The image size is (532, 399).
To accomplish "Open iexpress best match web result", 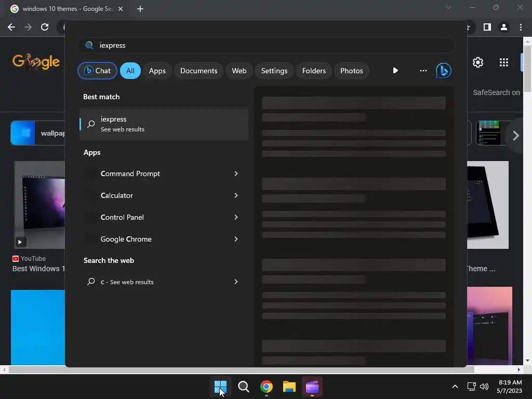I will pyautogui.click(x=164, y=124).
